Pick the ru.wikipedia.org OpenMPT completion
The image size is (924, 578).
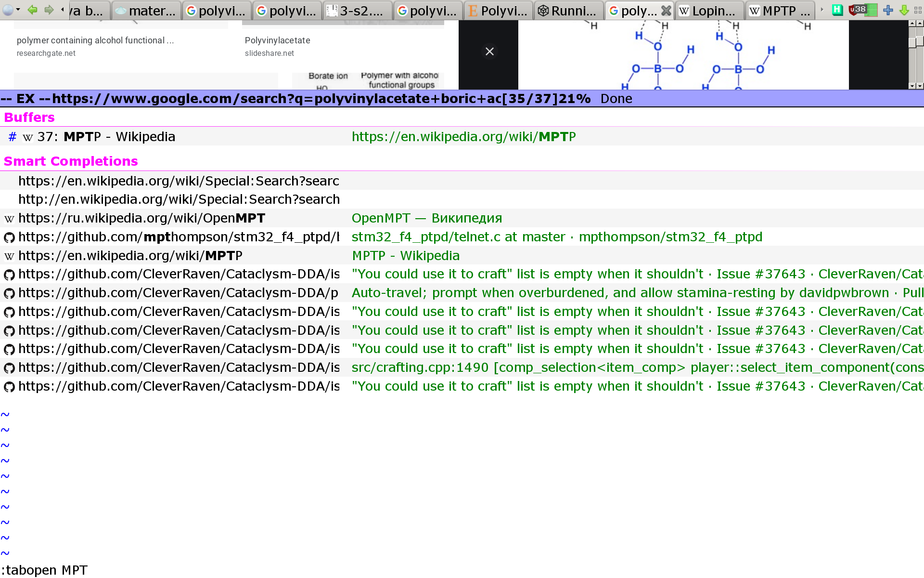click(141, 218)
